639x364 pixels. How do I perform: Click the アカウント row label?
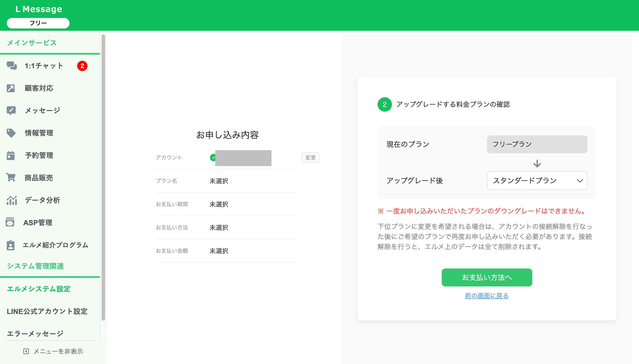pyautogui.click(x=169, y=158)
